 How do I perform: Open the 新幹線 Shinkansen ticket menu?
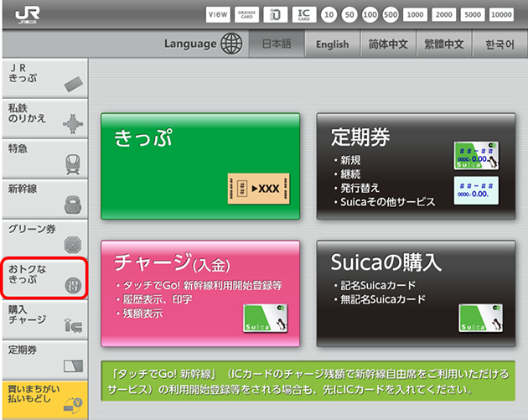coord(44,199)
